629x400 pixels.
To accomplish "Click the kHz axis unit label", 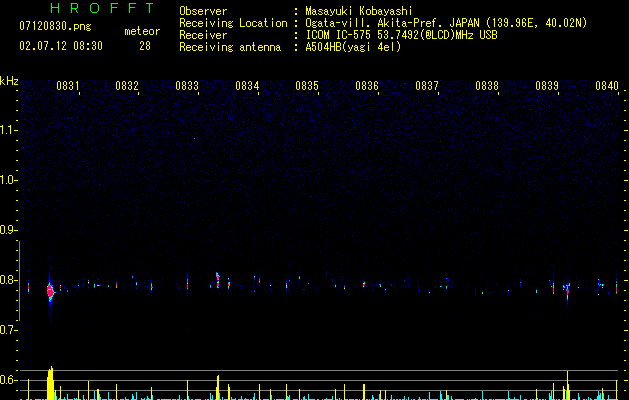I will coord(9,81).
